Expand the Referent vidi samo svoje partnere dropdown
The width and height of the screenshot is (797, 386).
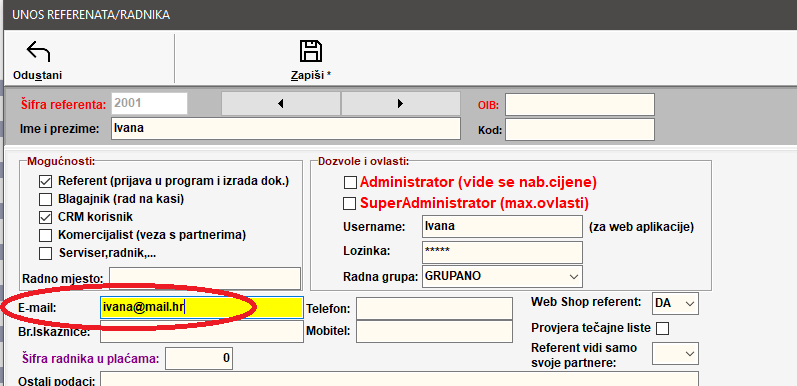[x=690, y=353]
